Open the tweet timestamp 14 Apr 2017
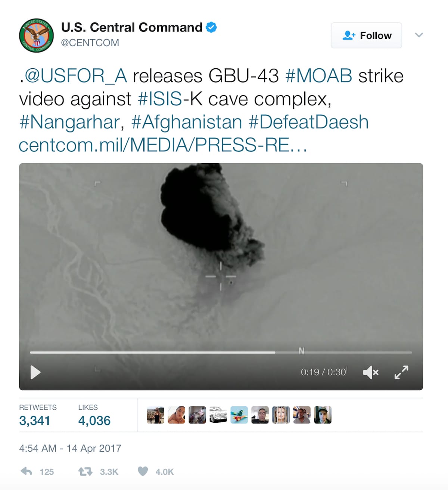448x490 pixels. 70,448
